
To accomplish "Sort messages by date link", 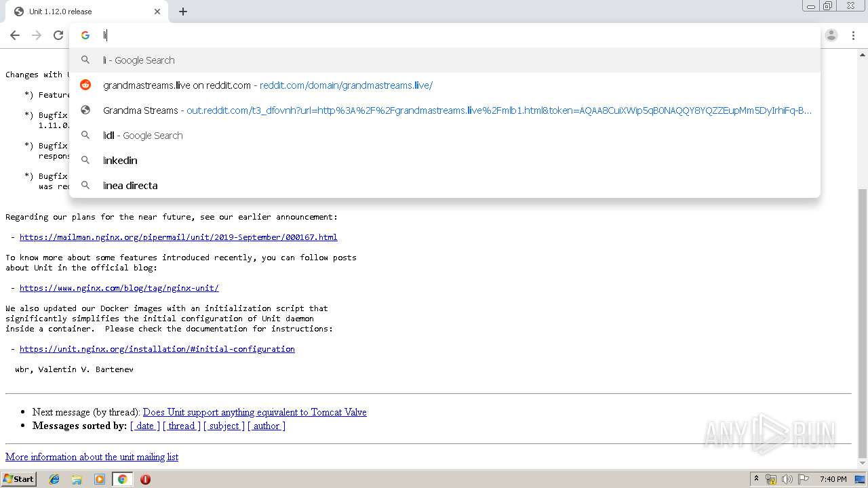I will click(x=145, y=426).
